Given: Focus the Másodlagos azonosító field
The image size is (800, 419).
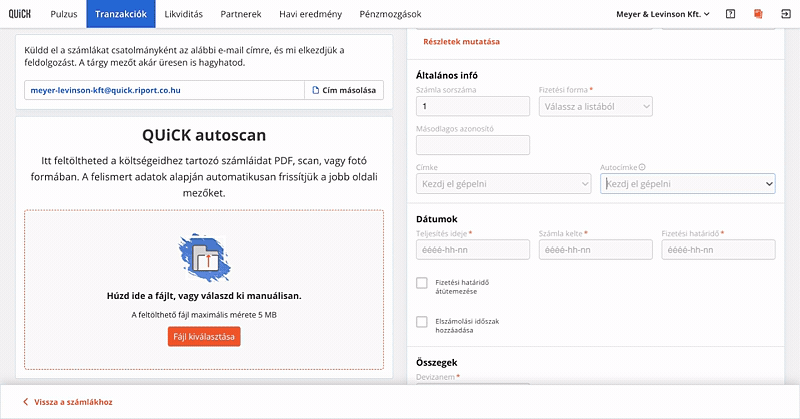Looking at the screenshot, I should (473, 145).
